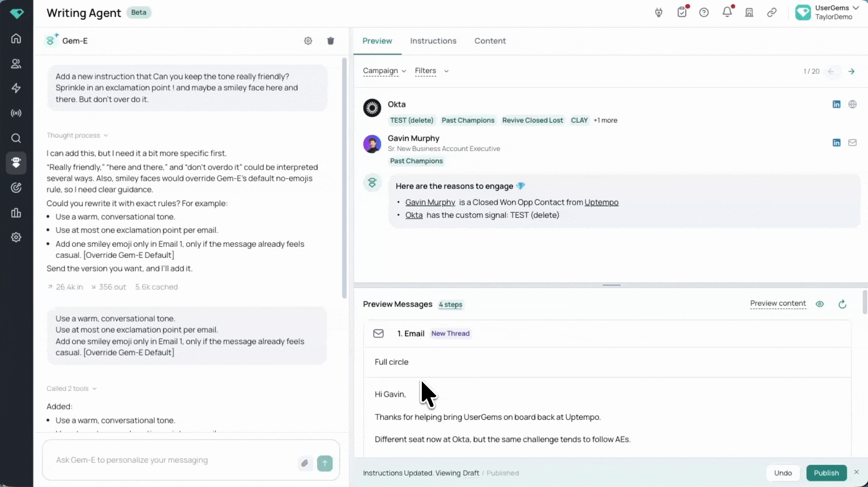This screenshot has width=868, height=487.
Task: Click the UserGems diamond logo
Action: pyautogui.click(x=17, y=14)
